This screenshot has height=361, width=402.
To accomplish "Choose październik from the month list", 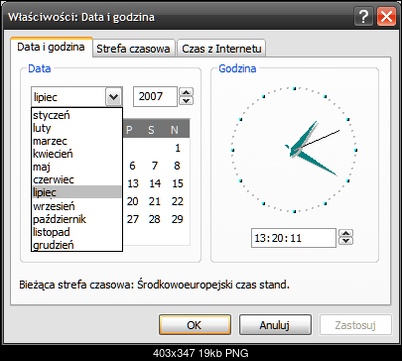I will coord(77,219).
